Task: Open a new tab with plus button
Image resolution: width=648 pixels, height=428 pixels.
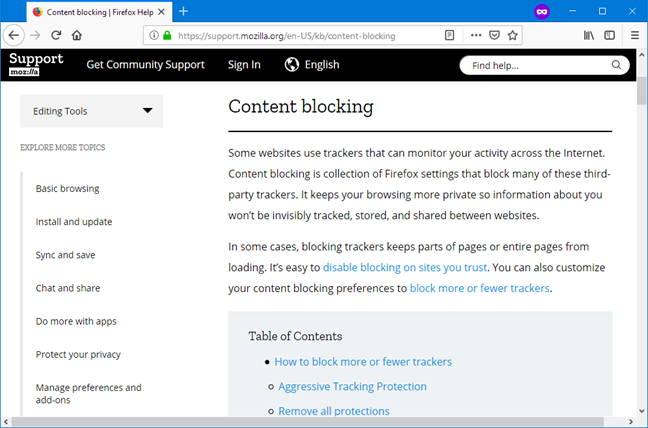Action: coord(183,12)
